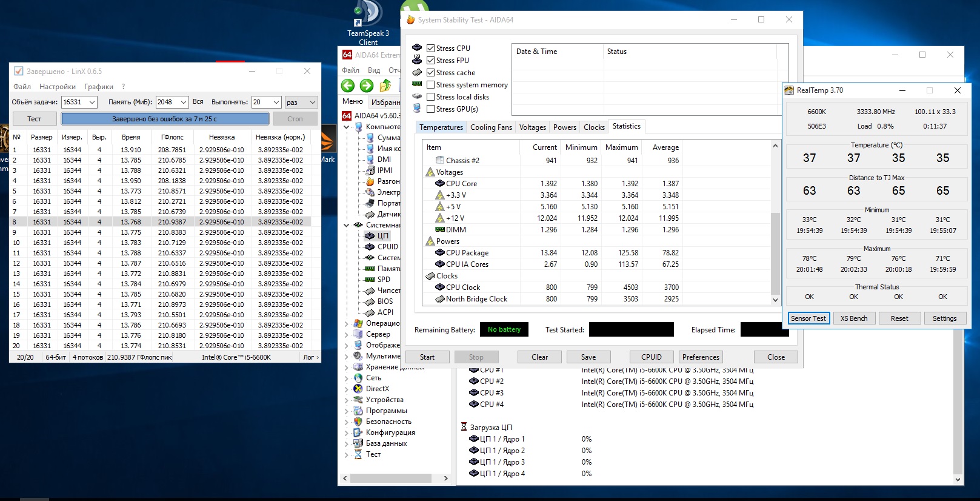
Task: Click the Start button in stability test
Action: 427,357
